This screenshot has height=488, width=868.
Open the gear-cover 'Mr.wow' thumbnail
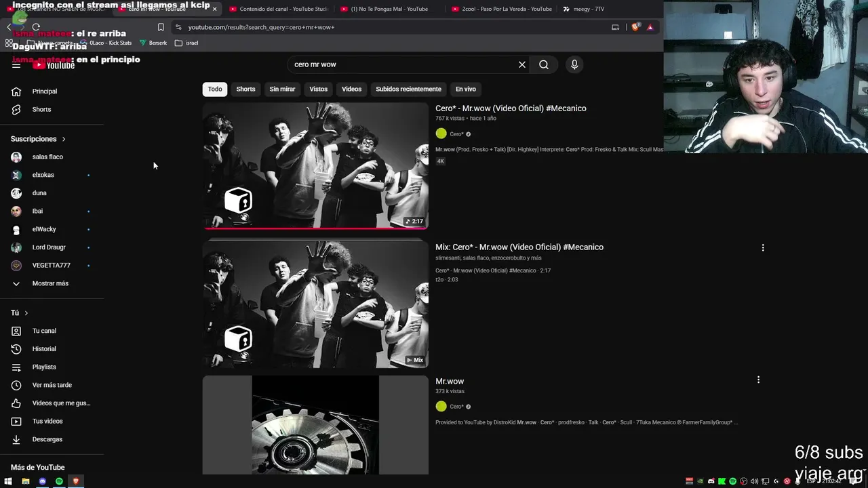(315, 425)
